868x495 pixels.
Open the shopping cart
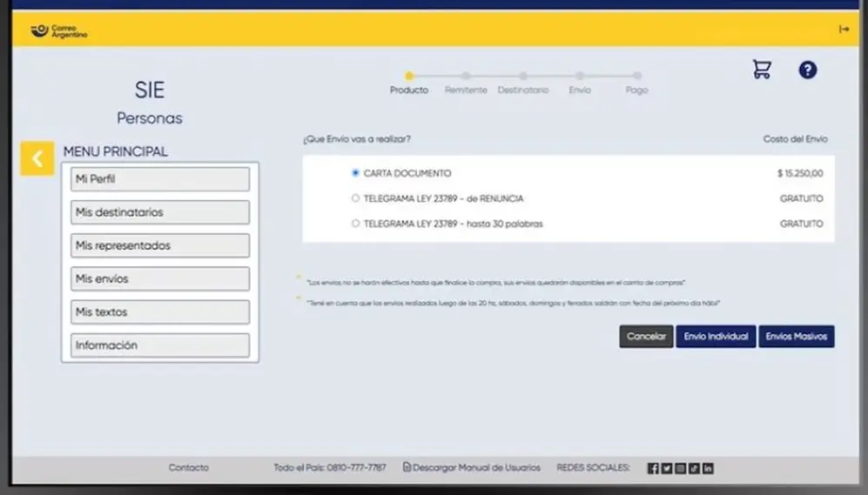coord(762,69)
